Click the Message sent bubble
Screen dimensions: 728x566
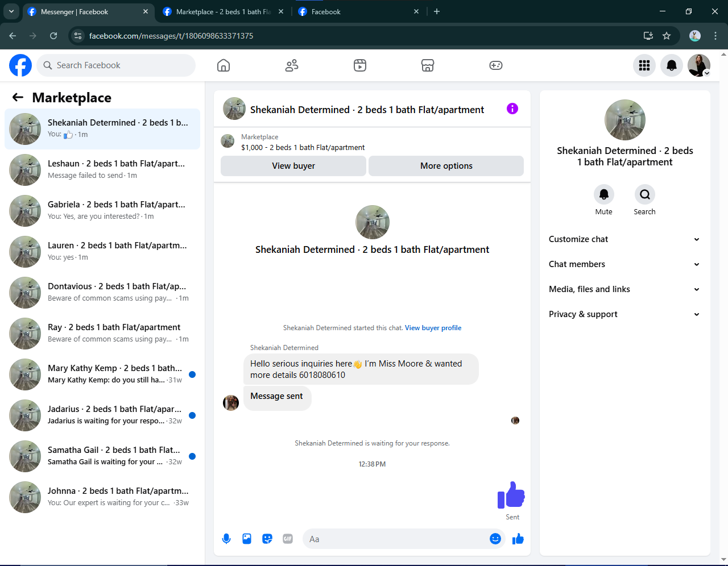(277, 398)
